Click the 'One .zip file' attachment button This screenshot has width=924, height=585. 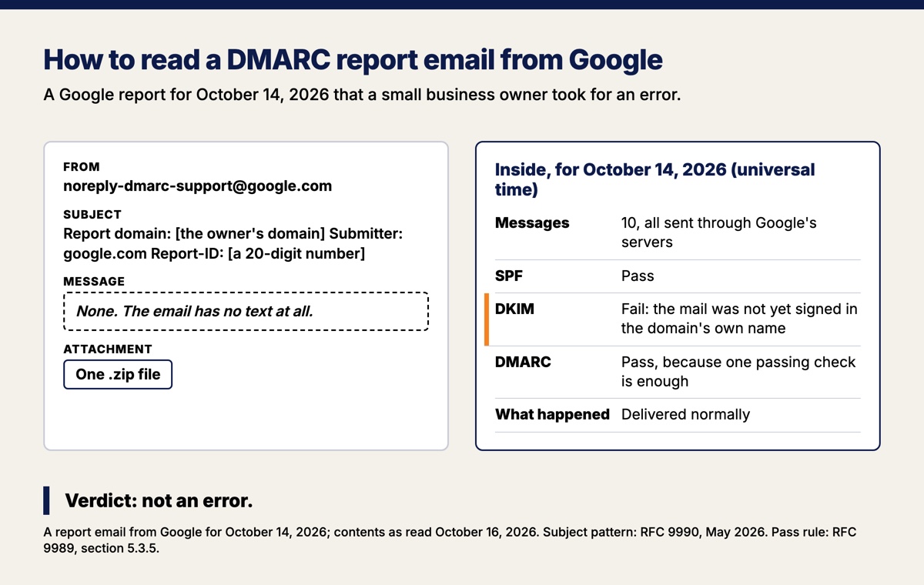pos(118,374)
